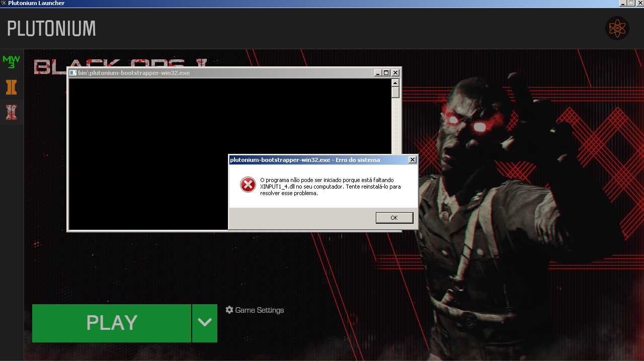Close the plutonium-bootstrapper console window

click(395, 73)
